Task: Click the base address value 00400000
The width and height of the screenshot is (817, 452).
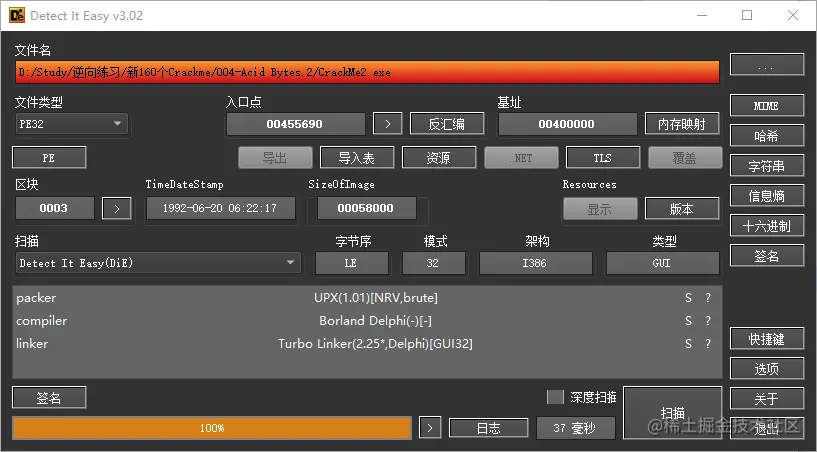Action: pyautogui.click(x=567, y=124)
